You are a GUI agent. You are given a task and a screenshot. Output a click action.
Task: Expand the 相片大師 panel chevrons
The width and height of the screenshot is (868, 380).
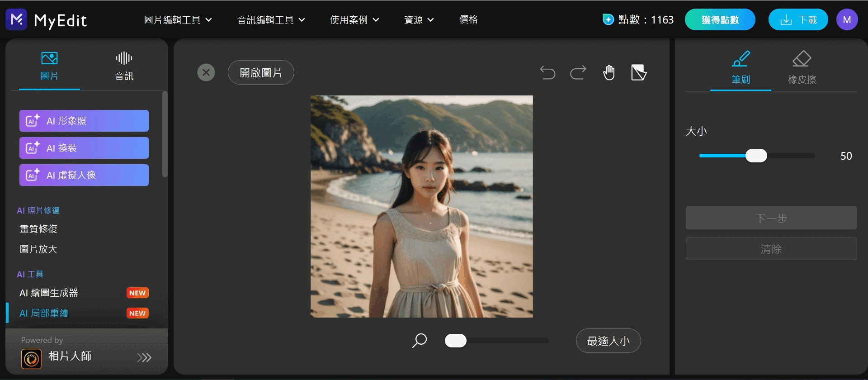pyautogui.click(x=144, y=358)
